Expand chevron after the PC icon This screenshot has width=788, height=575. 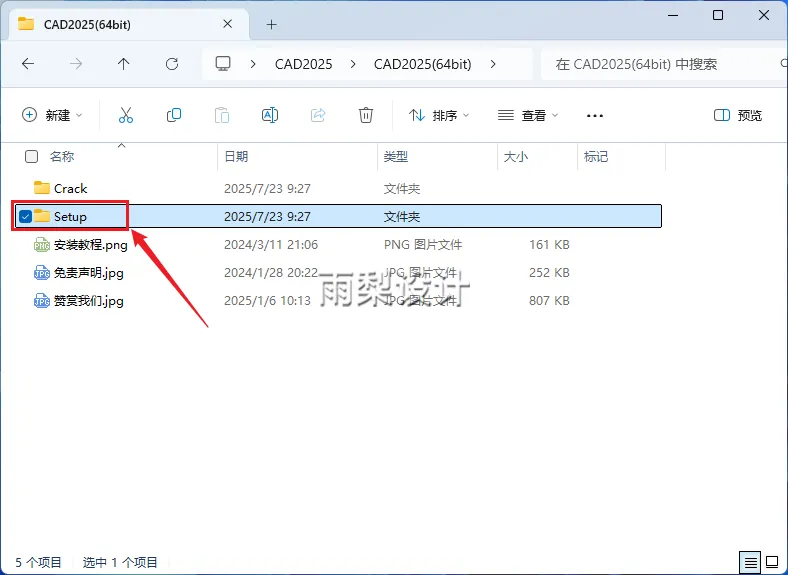(253, 64)
